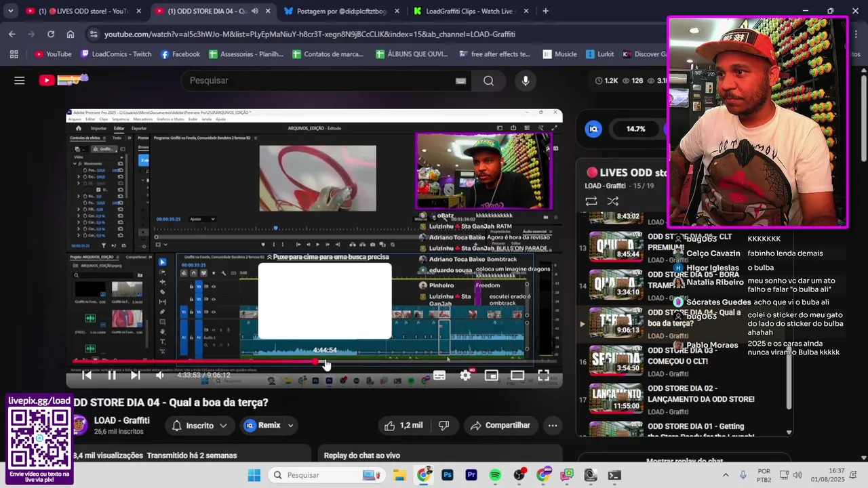
Task: Go back in browser history
Action: click(12, 34)
